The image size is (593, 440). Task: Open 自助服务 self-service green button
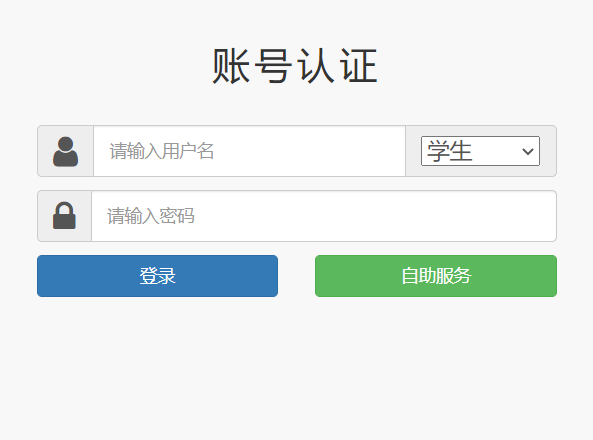pyautogui.click(x=436, y=276)
